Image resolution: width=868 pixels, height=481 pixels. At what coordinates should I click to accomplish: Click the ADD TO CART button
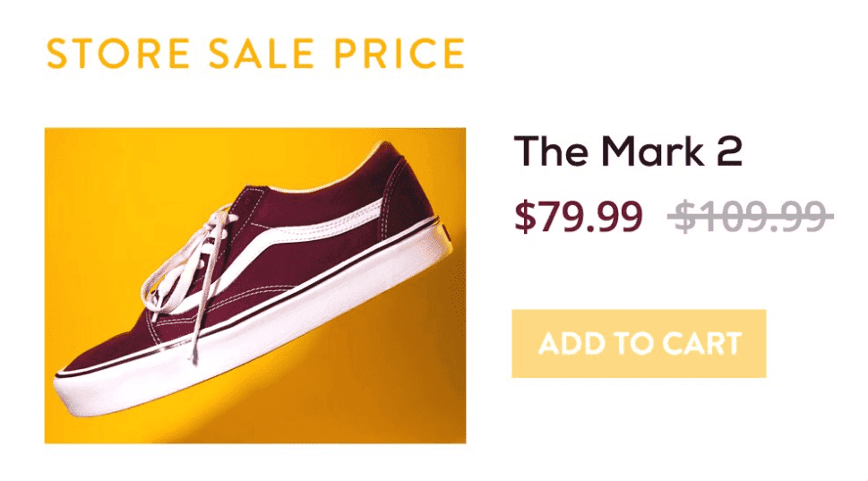[x=639, y=344]
